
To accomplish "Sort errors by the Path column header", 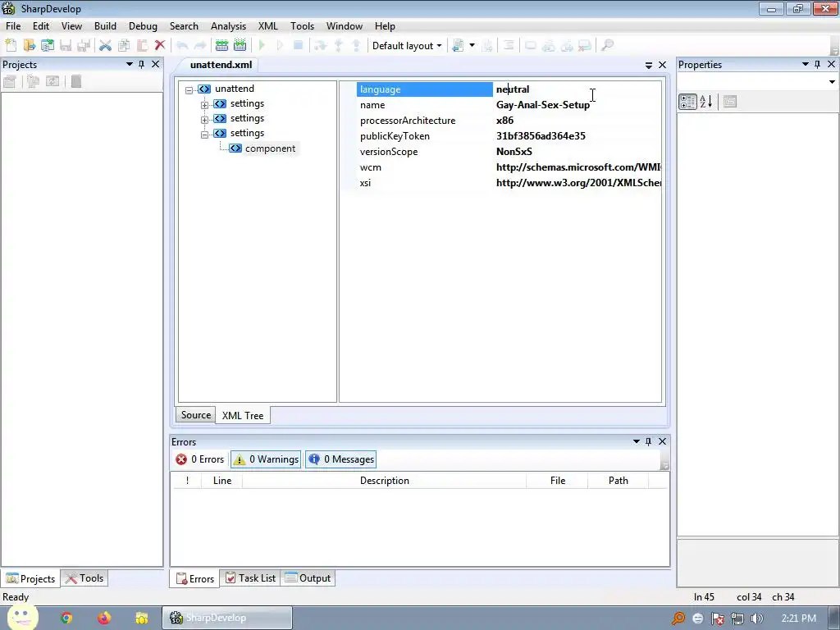I will [618, 481].
